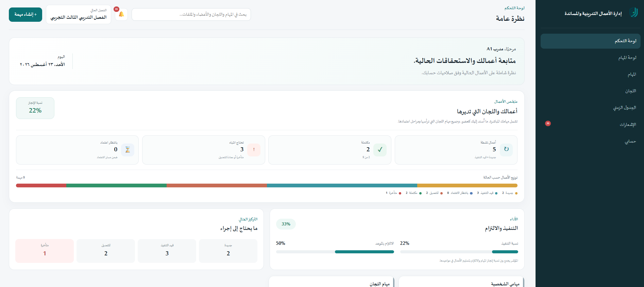644x287 pixels.
Task: Select the للتعديل 2 focus tile
Action: (106, 251)
